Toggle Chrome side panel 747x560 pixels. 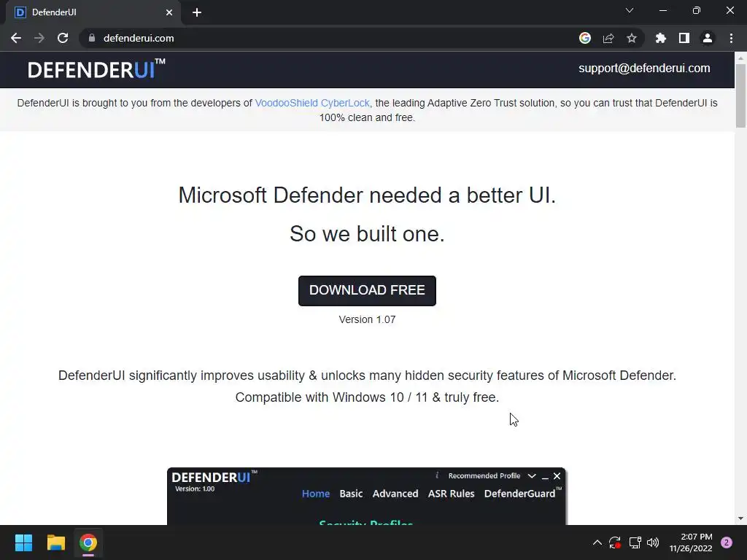[684, 38]
